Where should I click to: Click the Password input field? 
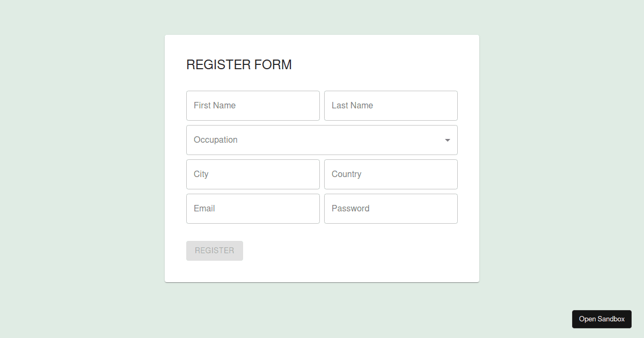391,209
